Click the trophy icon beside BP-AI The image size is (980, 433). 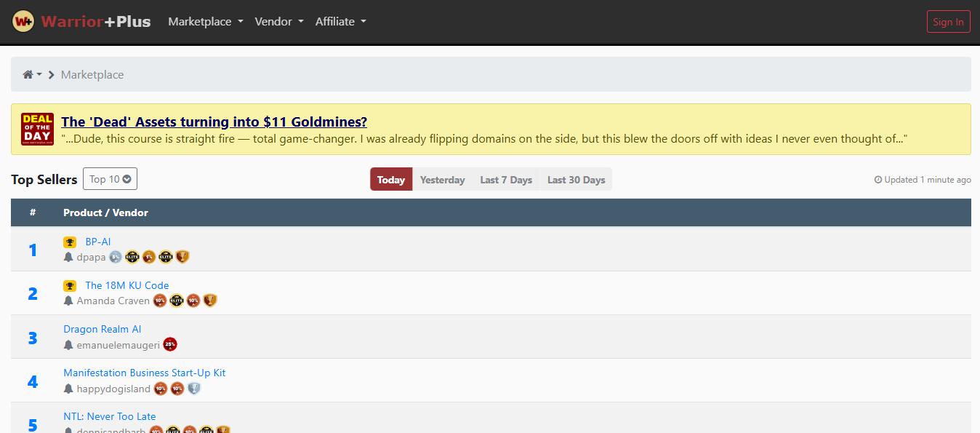[70, 242]
